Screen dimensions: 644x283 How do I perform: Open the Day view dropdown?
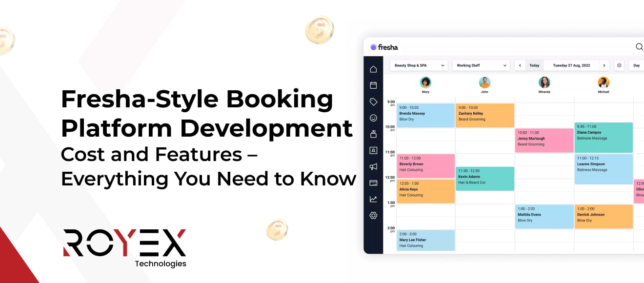pos(636,65)
